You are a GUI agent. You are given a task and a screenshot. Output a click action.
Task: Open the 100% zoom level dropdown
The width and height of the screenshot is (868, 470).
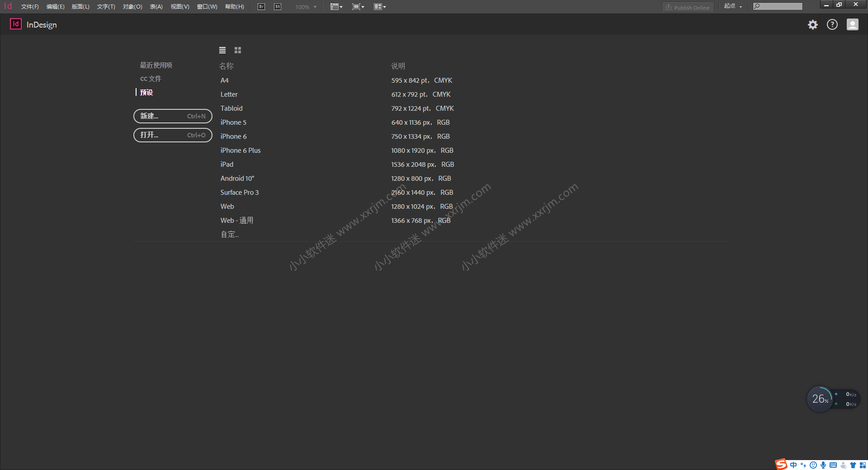coord(306,7)
